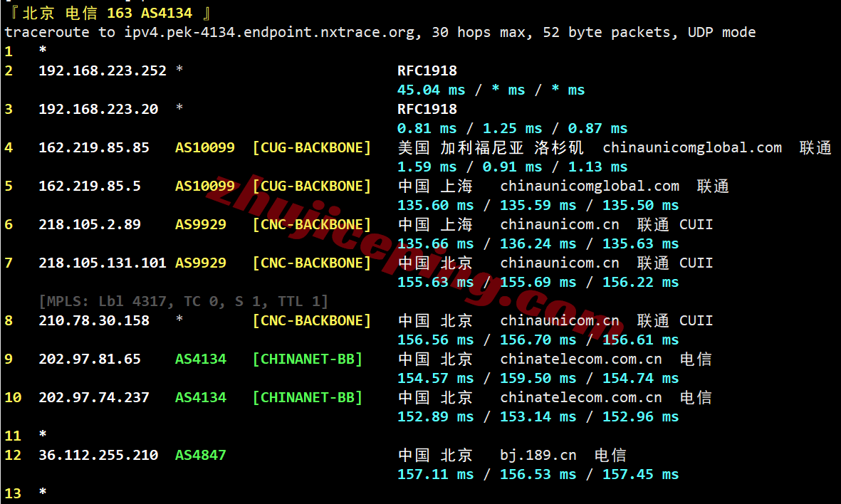The height and width of the screenshot is (504, 841).
Task: Click hop number 13
Action: point(13,494)
